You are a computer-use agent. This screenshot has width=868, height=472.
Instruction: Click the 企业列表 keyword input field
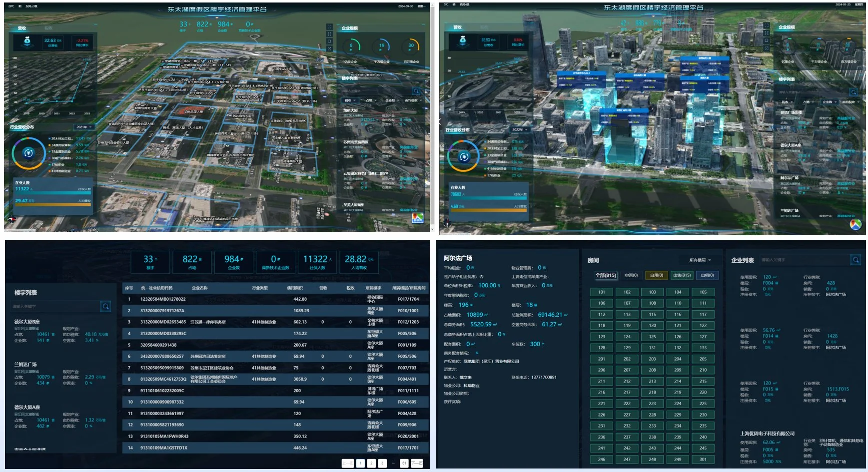(x=804, y=260)
